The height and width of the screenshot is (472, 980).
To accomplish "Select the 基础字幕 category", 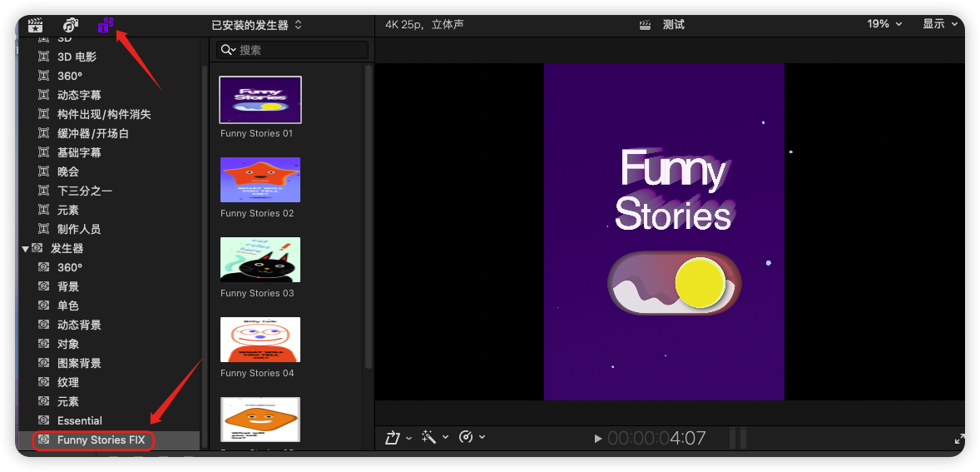I will click(x=79, y=152).
